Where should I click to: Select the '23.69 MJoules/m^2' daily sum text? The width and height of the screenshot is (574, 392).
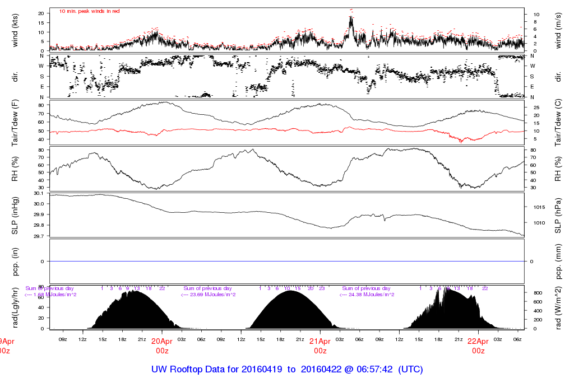[213, 295]
